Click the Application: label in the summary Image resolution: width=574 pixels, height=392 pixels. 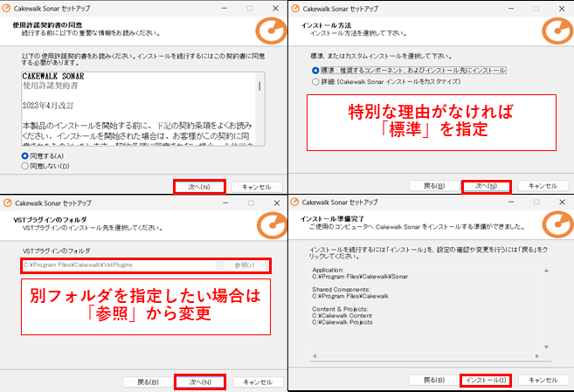pos(328,270)
